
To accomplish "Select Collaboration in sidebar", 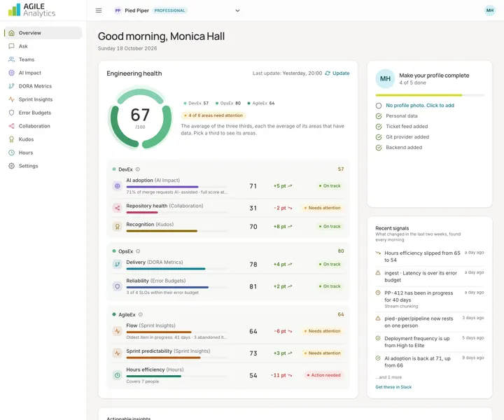I will click(43, 126).
